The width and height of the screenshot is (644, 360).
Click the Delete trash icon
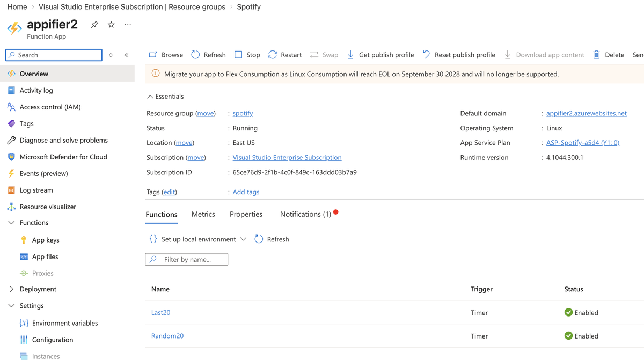point(596,55)
